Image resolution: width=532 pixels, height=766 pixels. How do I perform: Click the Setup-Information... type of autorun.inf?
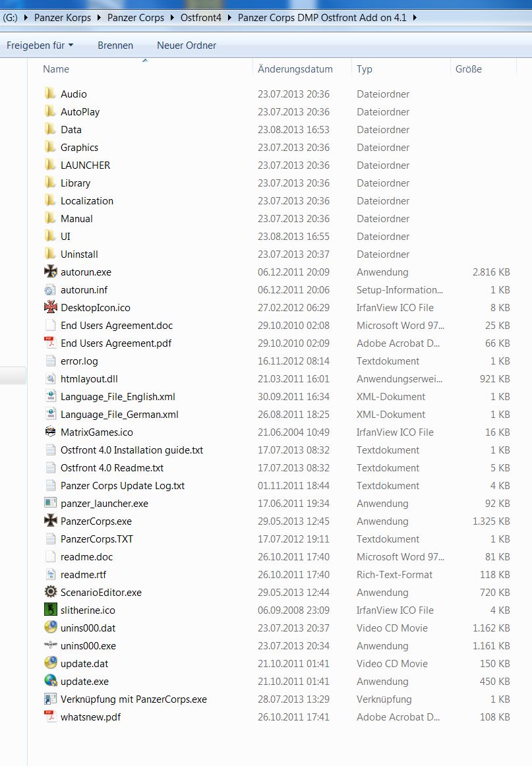tap(399, 289)
